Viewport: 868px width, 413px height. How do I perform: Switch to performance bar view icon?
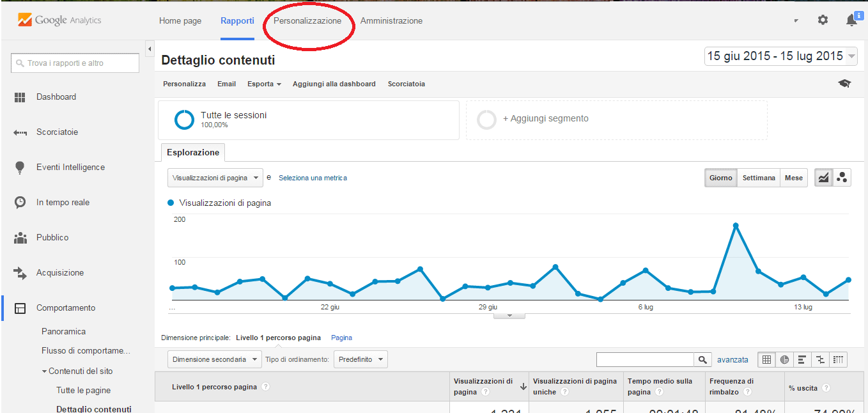pyautogui.click(x=802, y=360)
